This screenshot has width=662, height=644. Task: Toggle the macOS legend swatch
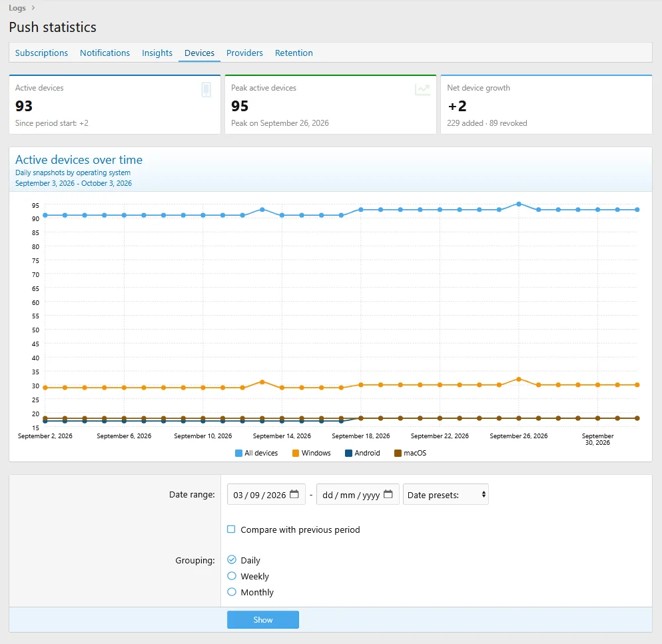coord(398,453)
